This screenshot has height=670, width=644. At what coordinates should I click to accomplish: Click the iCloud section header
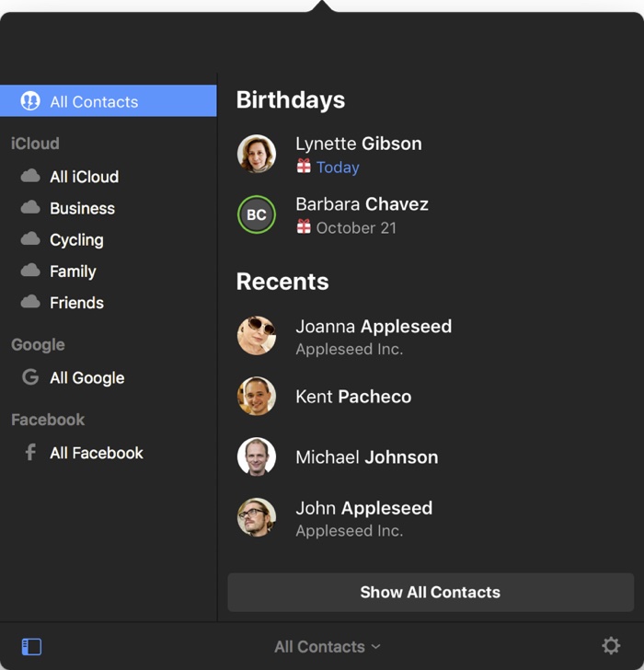[35, 144]
